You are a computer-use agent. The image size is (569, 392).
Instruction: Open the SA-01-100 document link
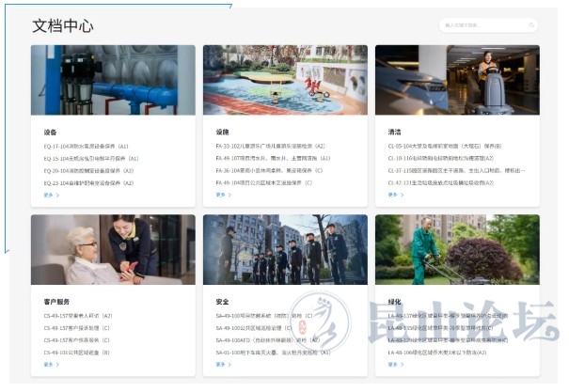pos(273,353)
